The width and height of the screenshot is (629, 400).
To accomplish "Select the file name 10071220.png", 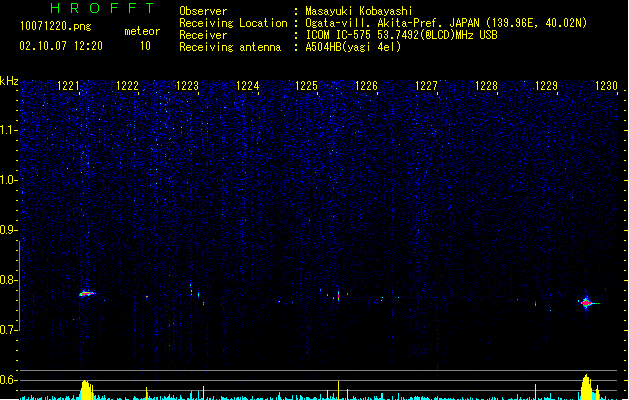I will coord(56,26).
